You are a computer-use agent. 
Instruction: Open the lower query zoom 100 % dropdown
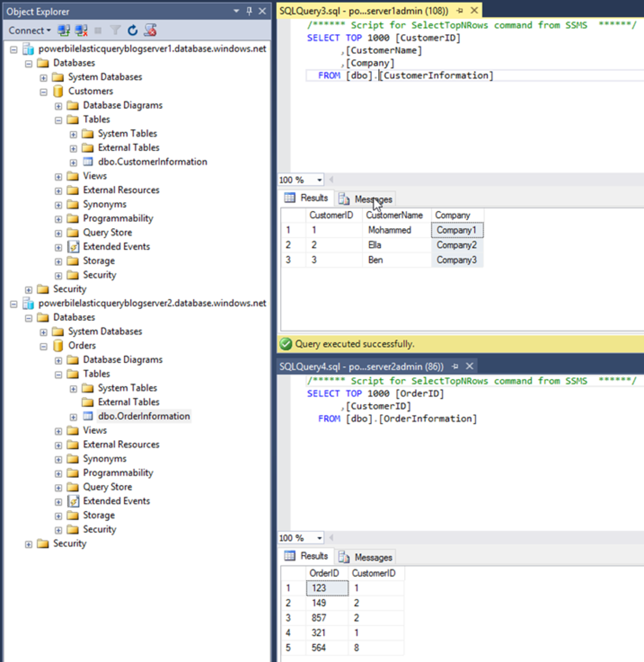[319, 538]
